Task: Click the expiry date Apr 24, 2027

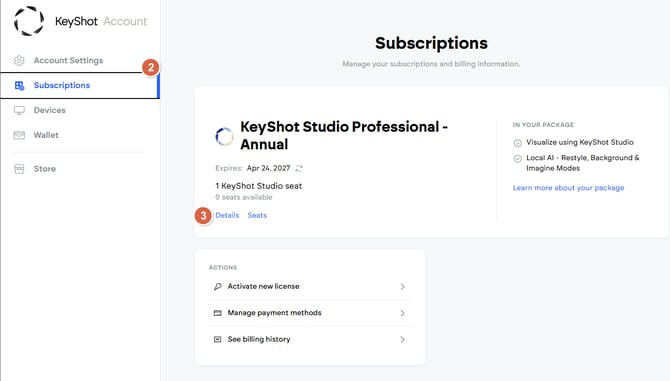Action: click(x=268, y=168)
